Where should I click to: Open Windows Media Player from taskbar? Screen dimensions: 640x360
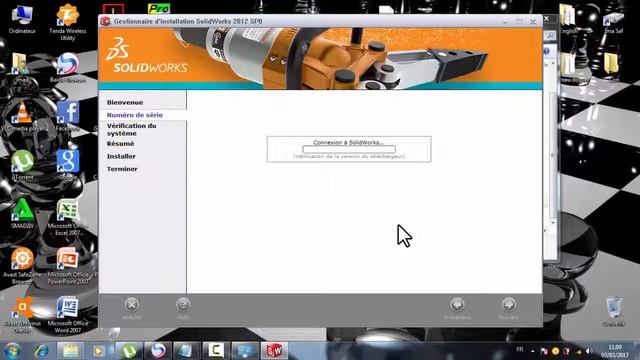pos(99,351)
